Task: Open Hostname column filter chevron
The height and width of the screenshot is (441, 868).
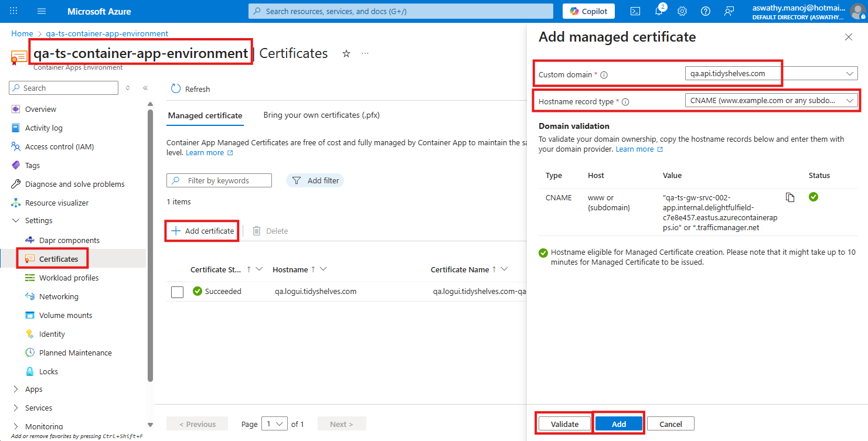Action: pos(323,269)
